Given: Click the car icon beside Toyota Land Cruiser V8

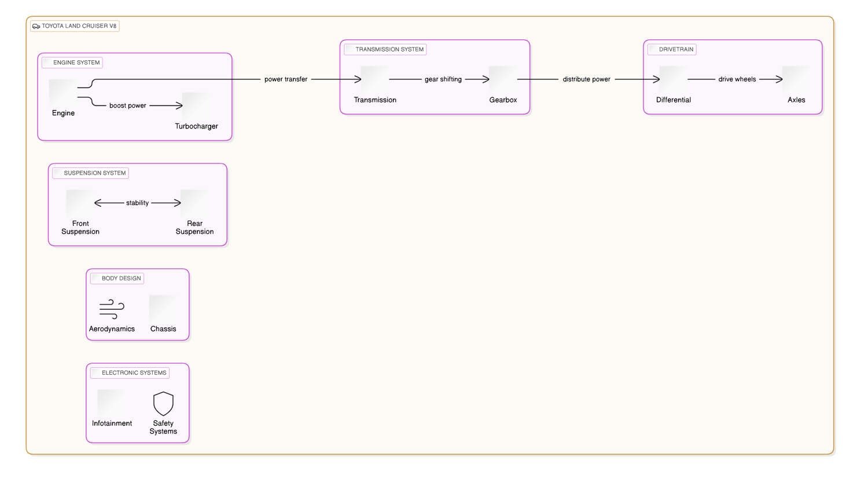Looking at the screenshot, I should [x=36, y=26].
